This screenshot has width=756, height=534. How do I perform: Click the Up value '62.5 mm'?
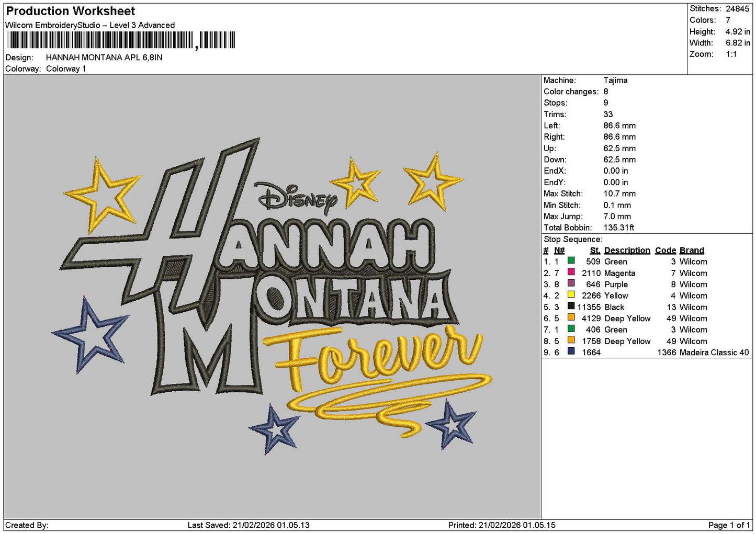coord(620,149)
